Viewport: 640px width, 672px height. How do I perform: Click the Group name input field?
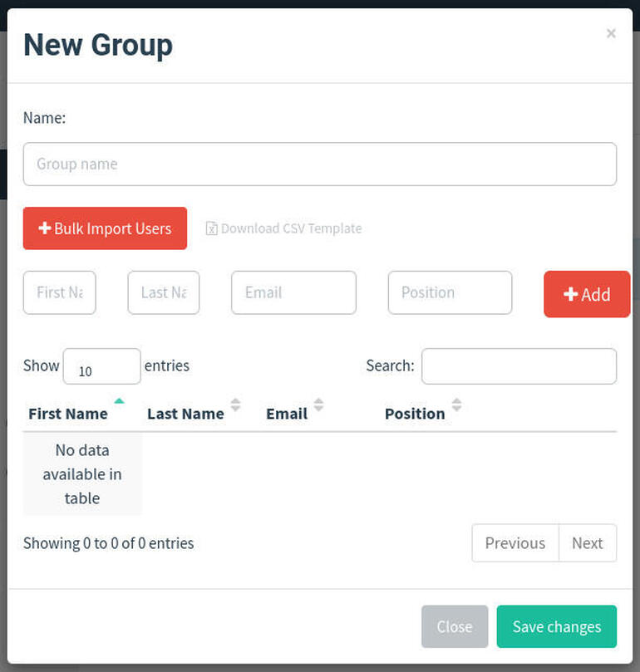tap(319, 164)
